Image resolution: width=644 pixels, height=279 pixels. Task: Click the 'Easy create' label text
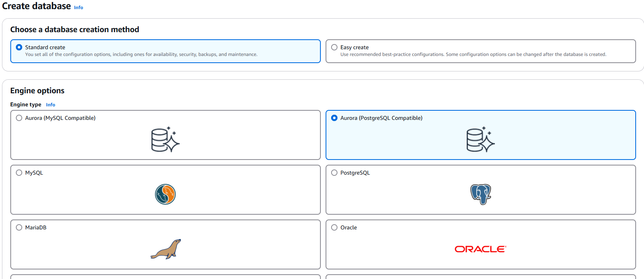coord(355,47)
